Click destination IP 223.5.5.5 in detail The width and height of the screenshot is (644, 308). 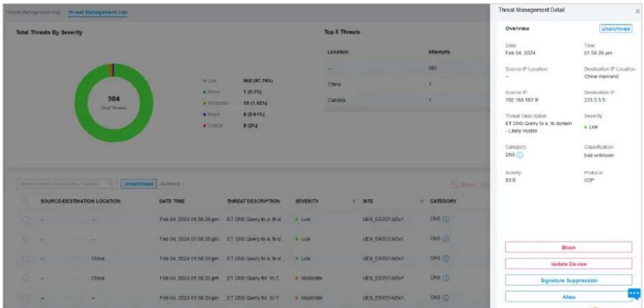coord(595,100)
